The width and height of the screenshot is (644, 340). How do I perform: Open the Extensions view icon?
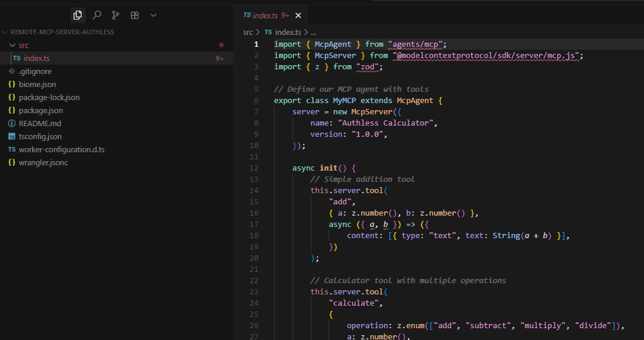(x=134, y=15)
